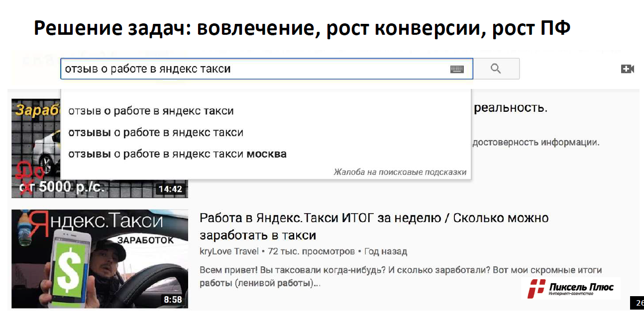Click the 8:58 duration badge
This screenshot has height=322, width=644.
point(173,300)
